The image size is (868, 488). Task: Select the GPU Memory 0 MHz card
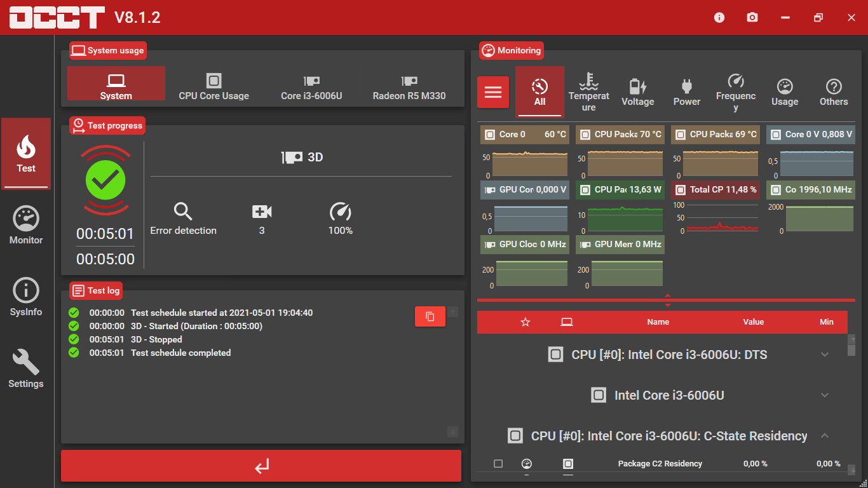click(620, 245)
